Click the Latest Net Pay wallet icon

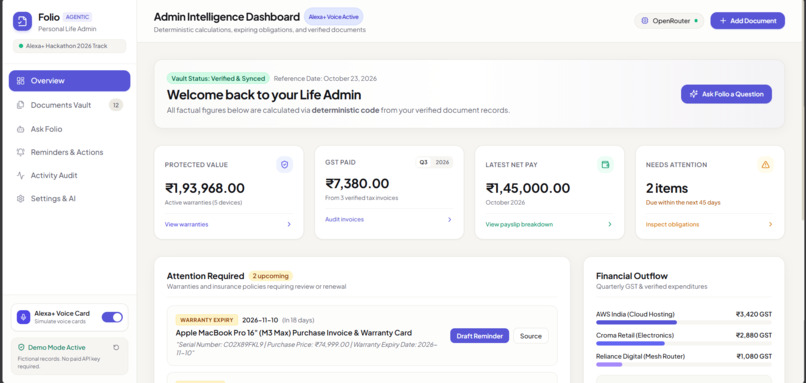(606, 165)
